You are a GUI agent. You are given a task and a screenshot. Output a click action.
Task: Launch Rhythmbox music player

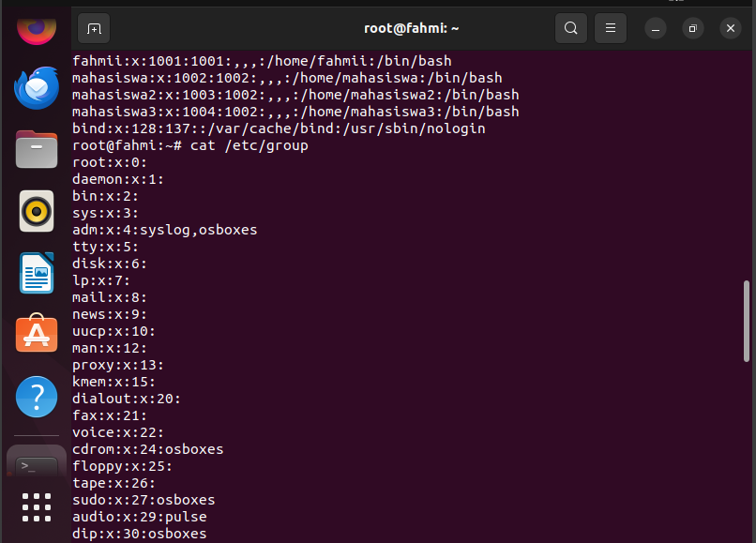pyautogui.click(x=37, y=211)
